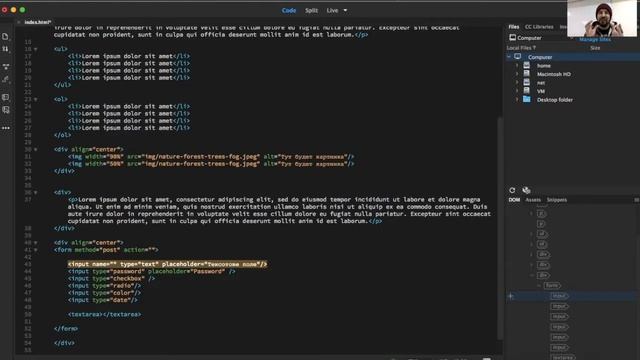Screen dimensions: 640x360
Task: Click the Manage Sites link
Action: tap(595, 40)
